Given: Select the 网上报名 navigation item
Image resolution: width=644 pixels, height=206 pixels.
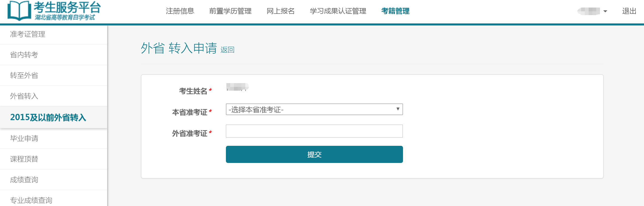Looking at the screenshot, I should [280, 11].
